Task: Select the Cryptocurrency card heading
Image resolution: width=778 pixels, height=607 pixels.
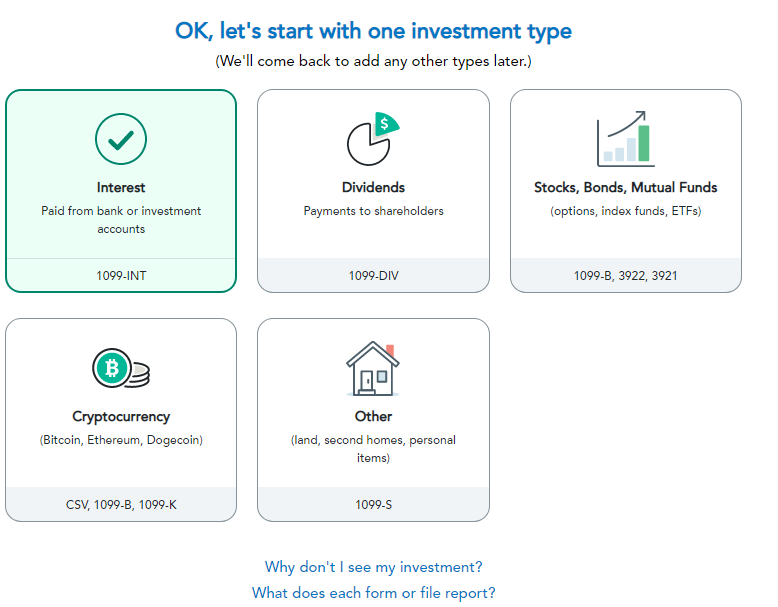Action: click(x=121, y=416)
